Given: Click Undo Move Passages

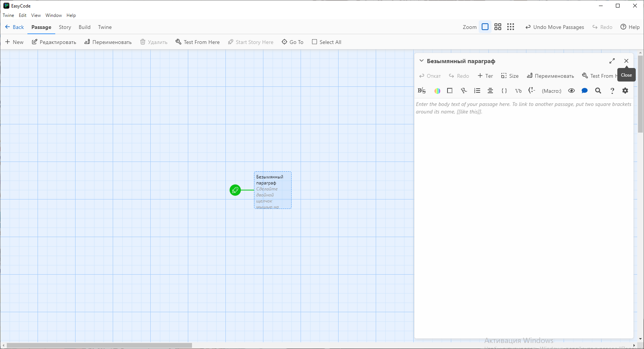Looking at the screenshot, I should [555, 27].
